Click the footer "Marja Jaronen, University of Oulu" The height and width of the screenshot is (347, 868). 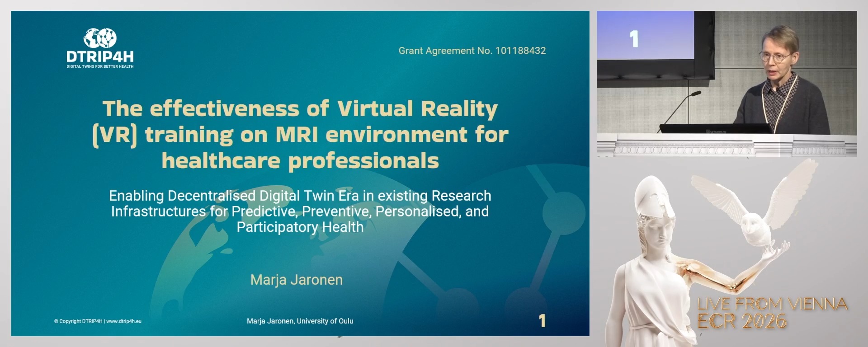click(300, 321)
